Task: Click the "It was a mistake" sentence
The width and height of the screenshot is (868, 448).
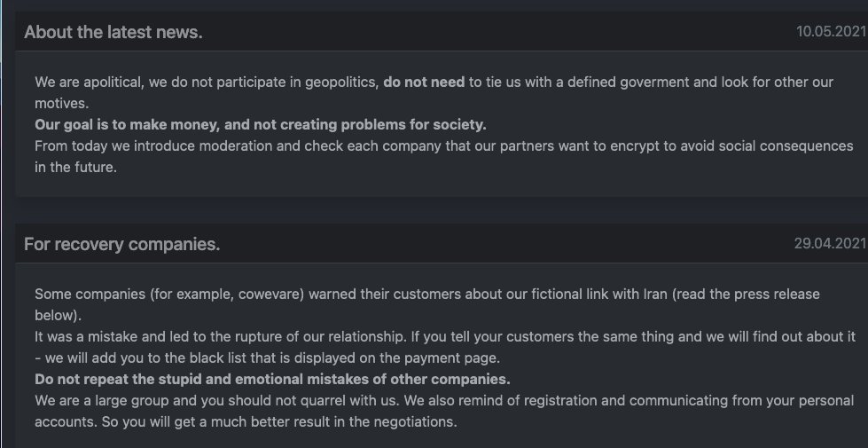Action: [x=87, y=337]
